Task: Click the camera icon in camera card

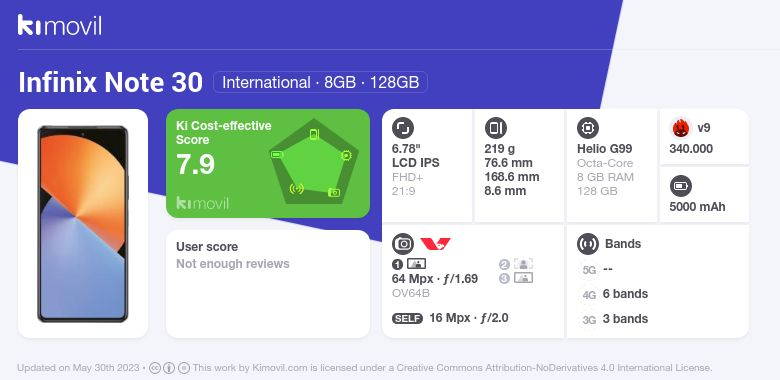Action: pyautogui.click(x=403, y=244)
